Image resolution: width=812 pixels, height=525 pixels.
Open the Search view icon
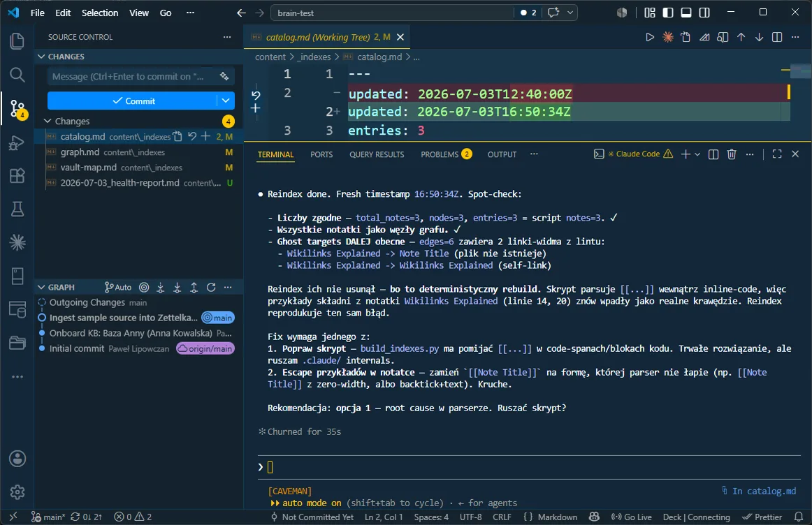(17, 75)
